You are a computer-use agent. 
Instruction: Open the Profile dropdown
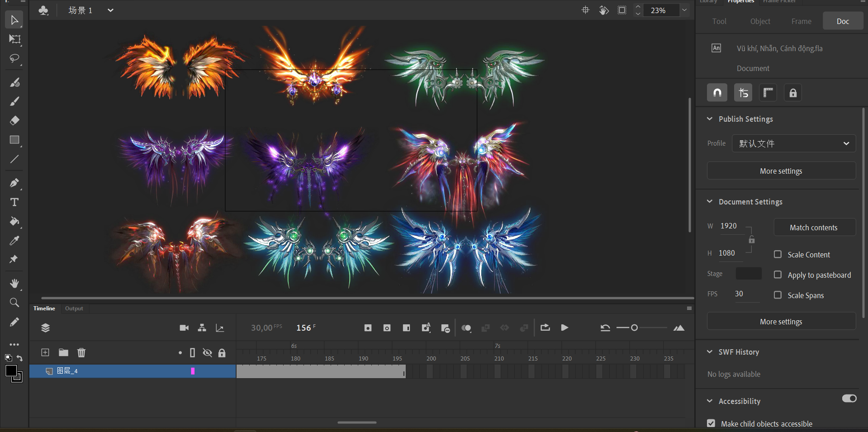(793, 143)
